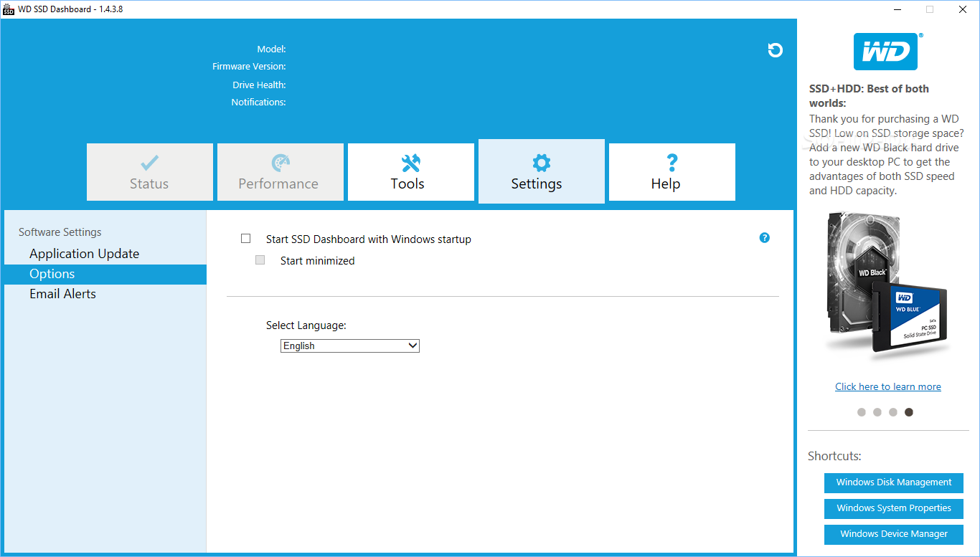This screenshot has height=557, width=980.
Task: Minimize the WD SSD Dashboard window
Action: tap(897, 9)
